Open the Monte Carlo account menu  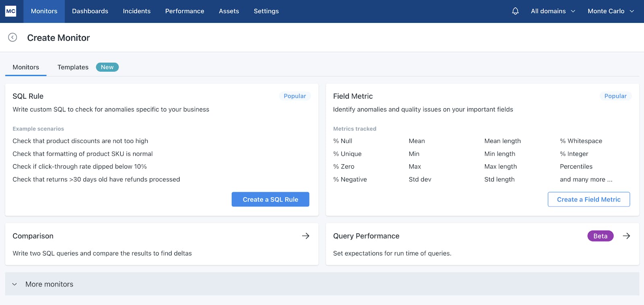[610, 11]
